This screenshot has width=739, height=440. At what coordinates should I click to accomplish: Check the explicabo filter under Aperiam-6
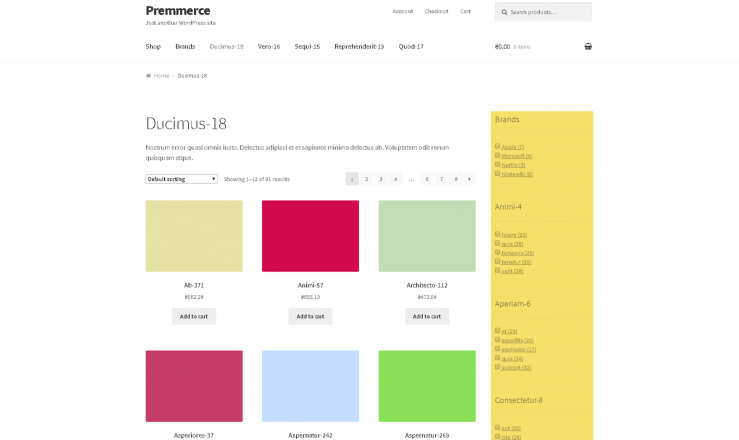[x=497, y=349]
